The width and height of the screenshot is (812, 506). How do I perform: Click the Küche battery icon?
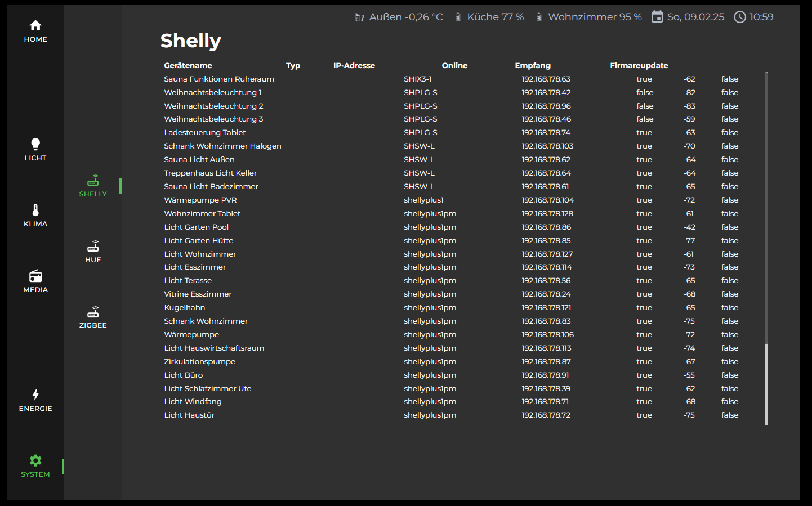point(458,17)
